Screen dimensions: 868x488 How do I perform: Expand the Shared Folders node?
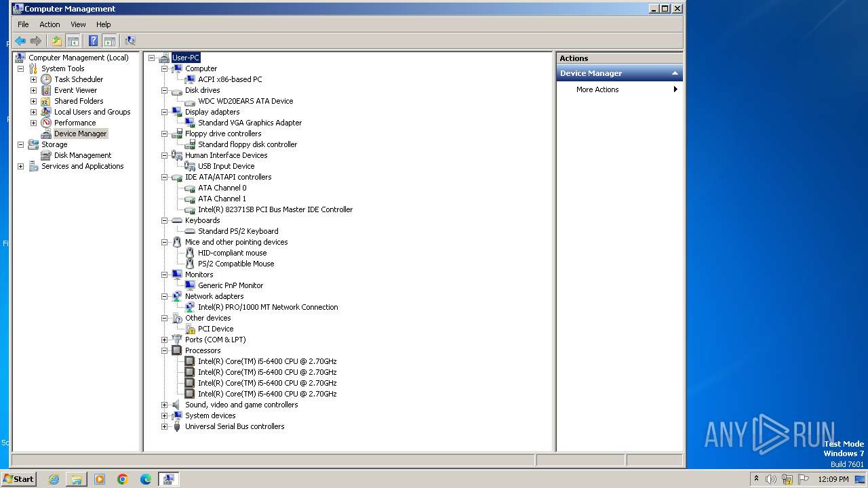pyautogui.click(x=33, y=101)
